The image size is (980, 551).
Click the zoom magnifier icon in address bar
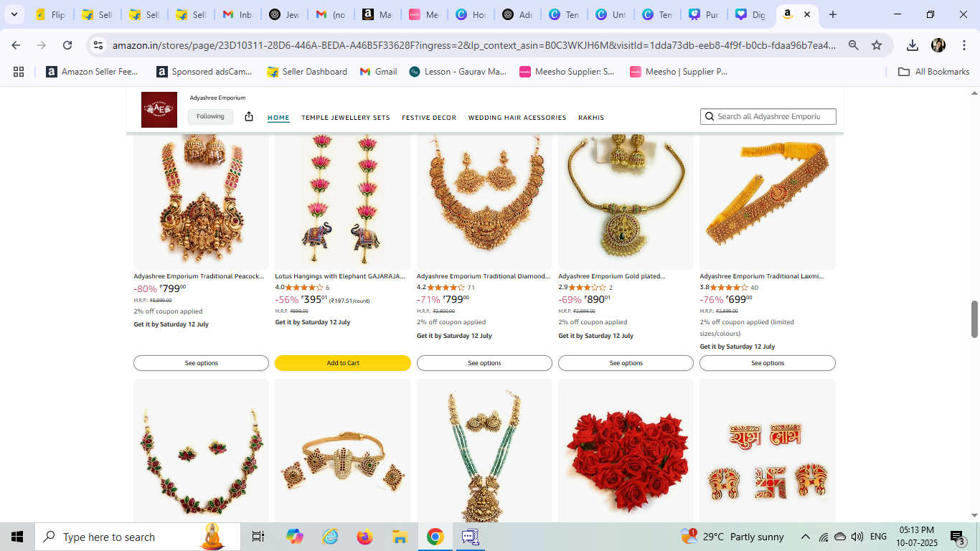854,45
